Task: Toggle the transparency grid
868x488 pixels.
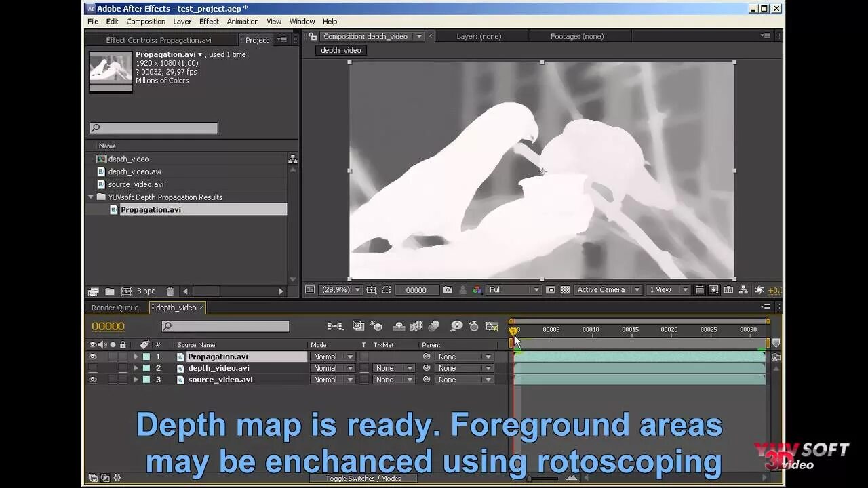Action: pos(565,289)
